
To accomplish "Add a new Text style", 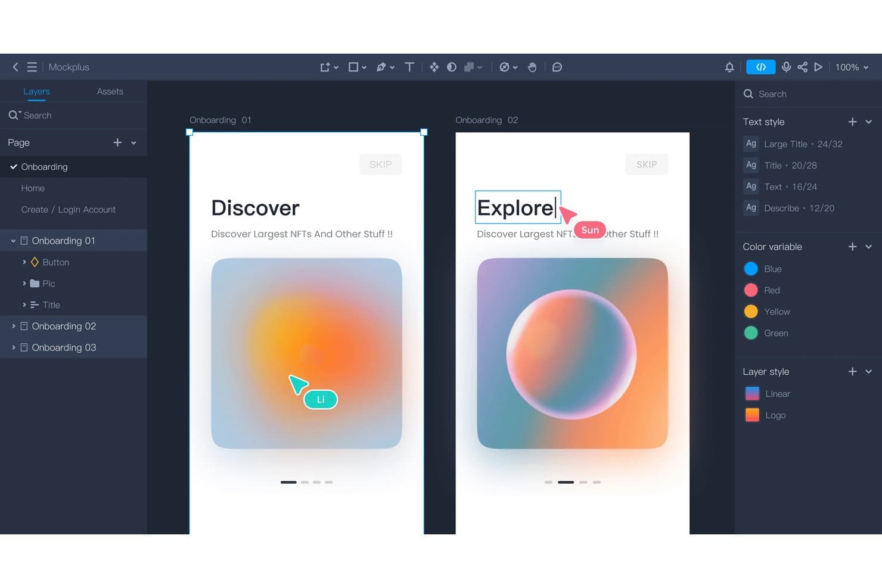I will [852, 122].
